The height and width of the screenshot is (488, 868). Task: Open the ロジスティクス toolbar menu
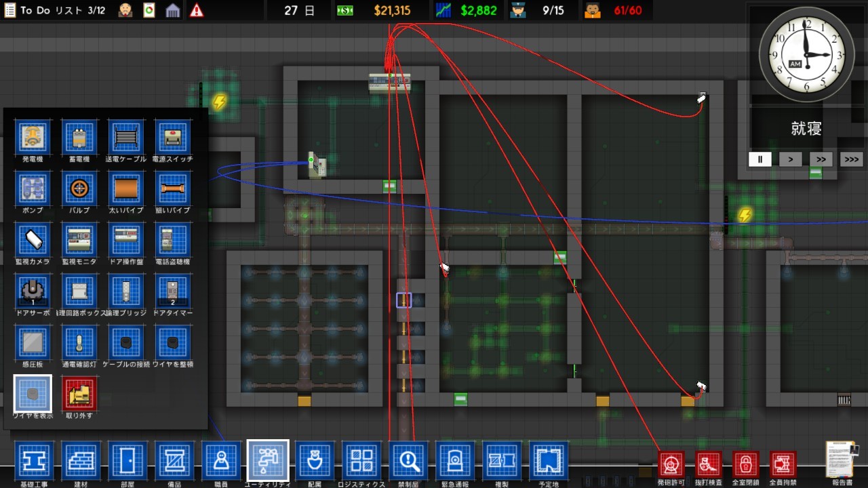[361, 461]
